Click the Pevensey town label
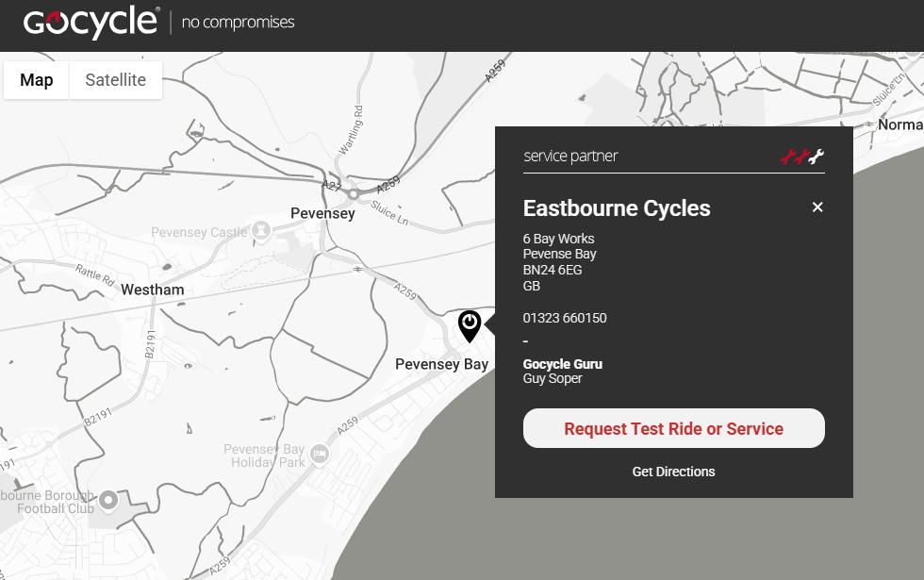 (322, 213)
